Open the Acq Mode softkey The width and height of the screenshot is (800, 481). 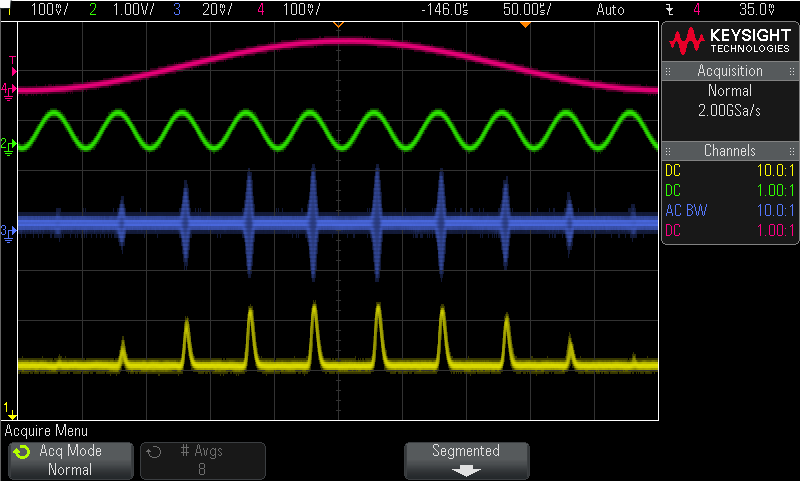[70, 461]
